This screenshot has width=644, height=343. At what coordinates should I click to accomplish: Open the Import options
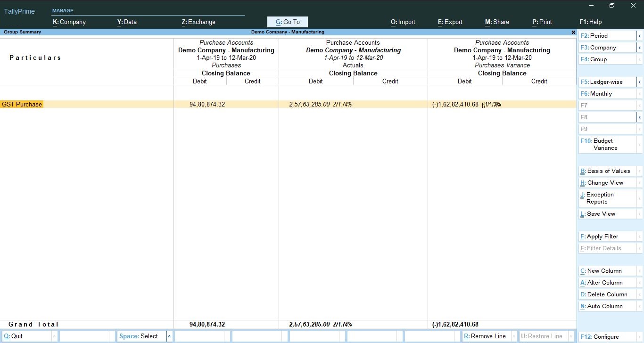[403, 22]
